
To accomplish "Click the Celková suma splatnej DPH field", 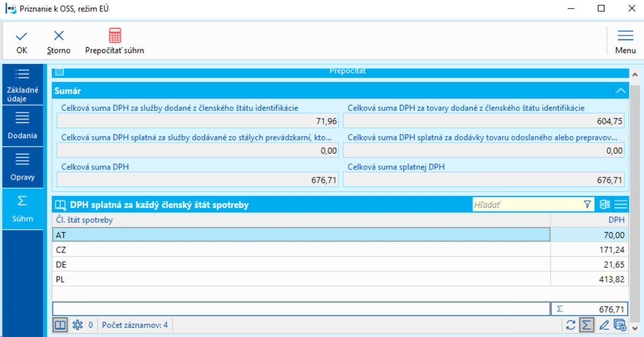I will click(484, 180).
